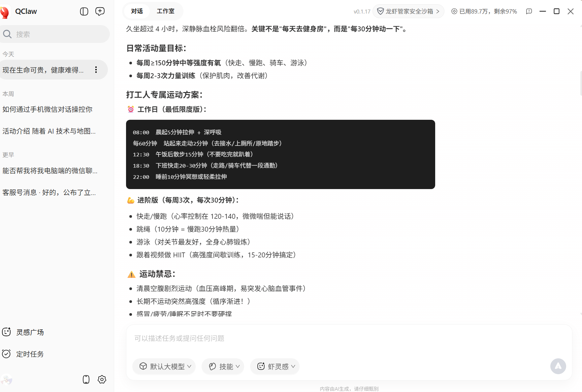
Task: Open the 默认大模型 model dropdown
Action: pos(164,366)
